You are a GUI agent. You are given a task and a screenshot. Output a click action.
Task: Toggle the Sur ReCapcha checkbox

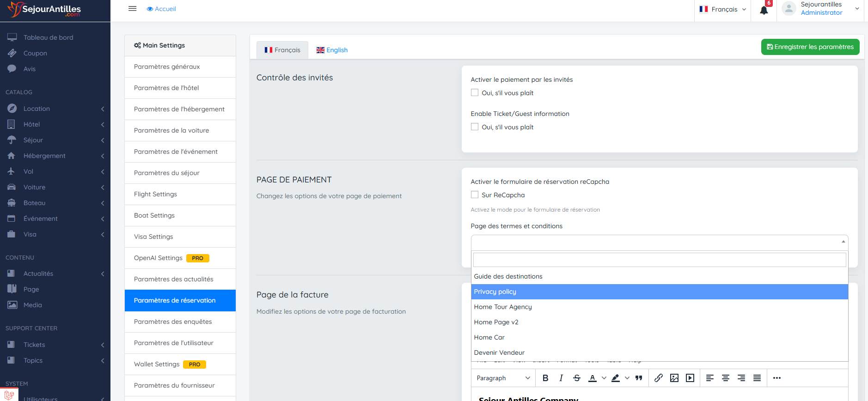click(x=475, y=195)
